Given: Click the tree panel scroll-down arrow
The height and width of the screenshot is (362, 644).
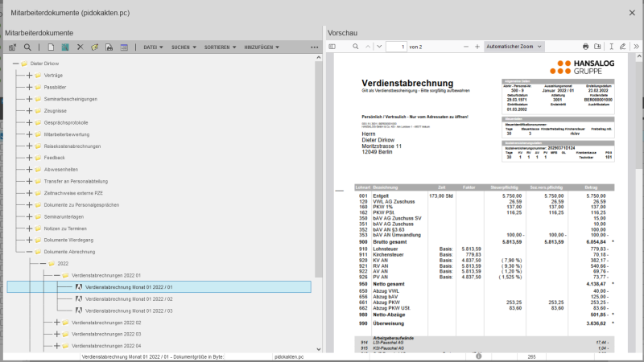Looking at the screenshot, I should pos(319,349).
